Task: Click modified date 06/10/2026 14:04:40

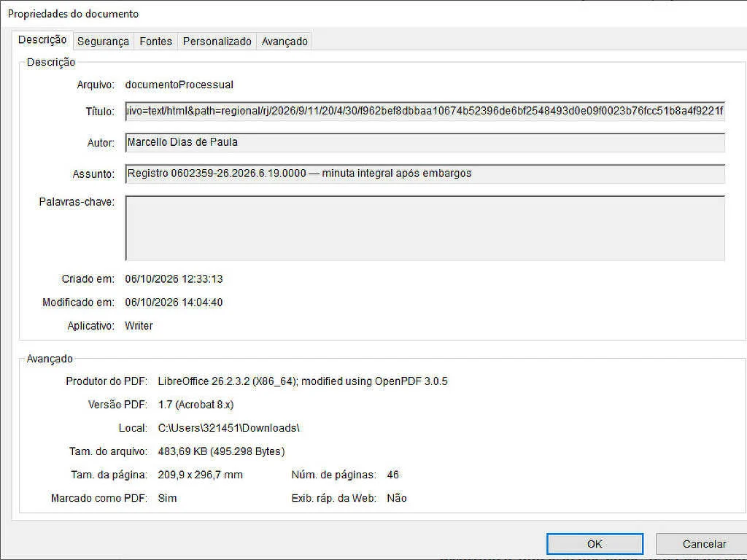Action: [174, 303]
